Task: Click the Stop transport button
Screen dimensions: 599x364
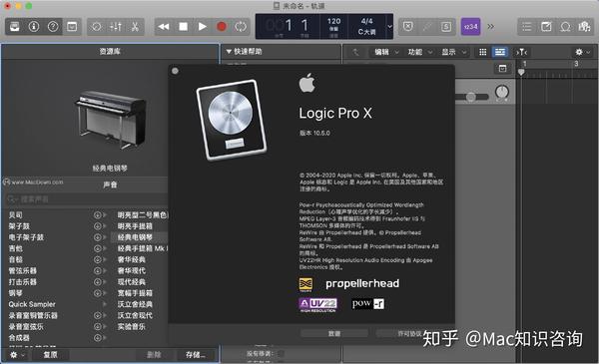Action: (184, 26)
